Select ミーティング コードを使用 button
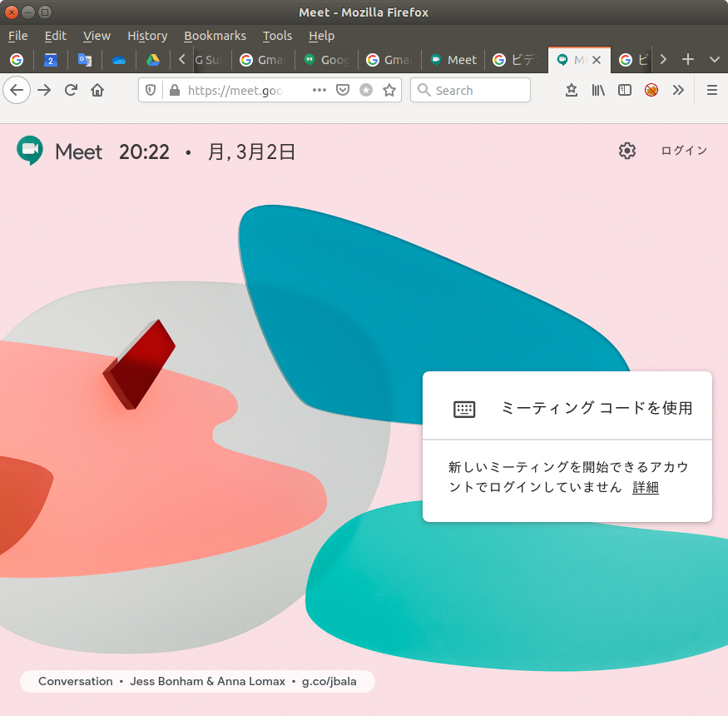This screenshot has height=716, width=728. pos(567,408)
